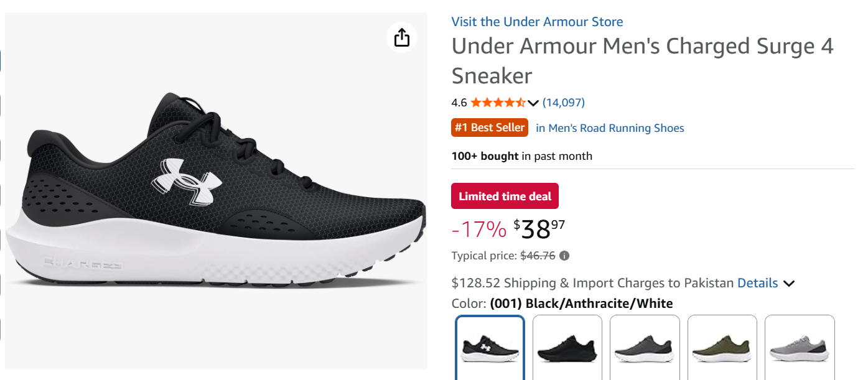Viewport: 868px width, 380px height.
Task: Select the Black/Anthracite/White color swatch
Action: (x=490, y=348)
